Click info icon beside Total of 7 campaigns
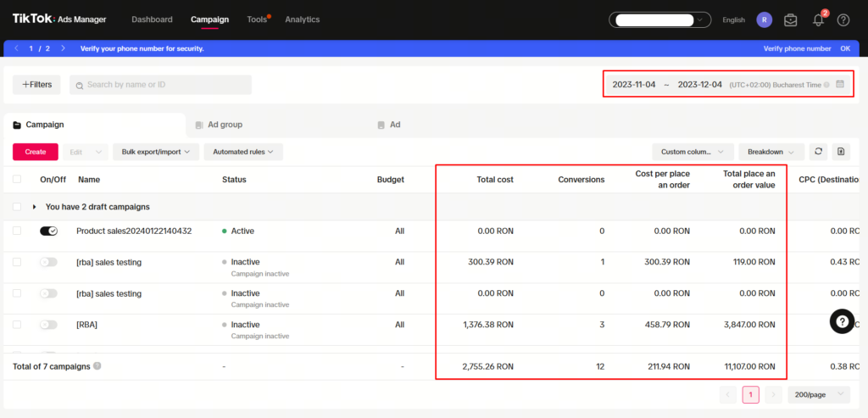 [x=97, y=366]
